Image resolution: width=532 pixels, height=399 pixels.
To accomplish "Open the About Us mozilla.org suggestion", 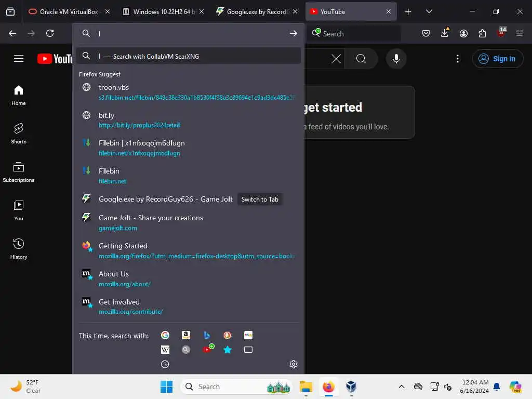I will [188, 278].
